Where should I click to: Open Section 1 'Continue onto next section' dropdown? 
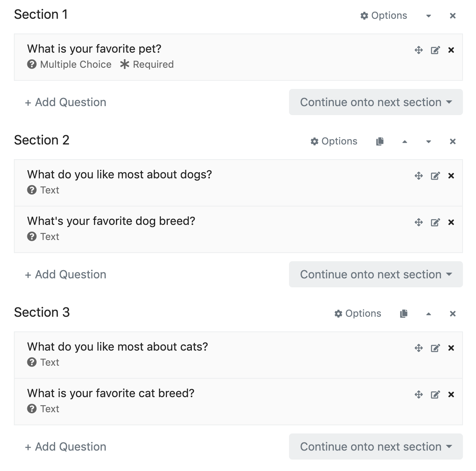(x=376, y=102)
